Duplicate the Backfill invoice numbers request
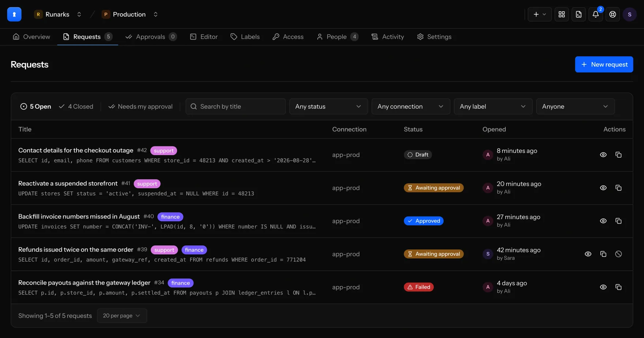Viewport: 644px width, 338px height. 618,221
